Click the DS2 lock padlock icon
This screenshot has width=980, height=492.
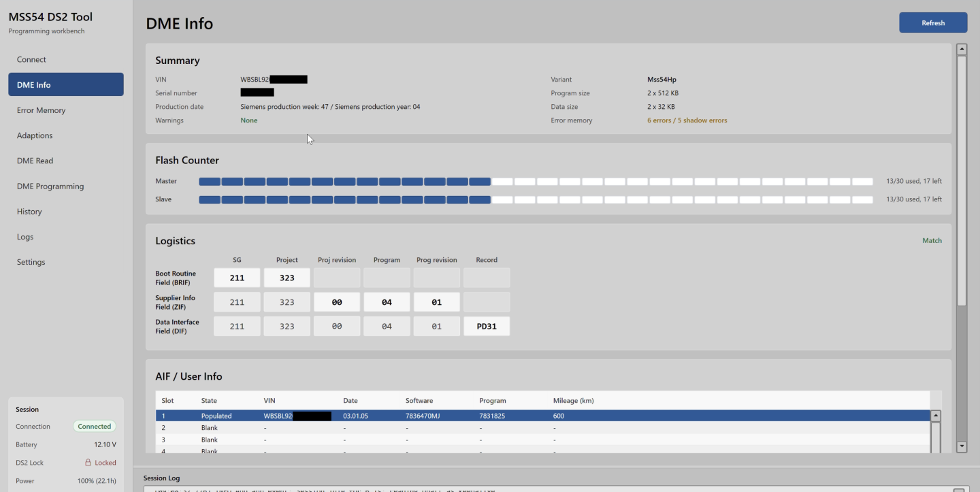coord(88,463)
